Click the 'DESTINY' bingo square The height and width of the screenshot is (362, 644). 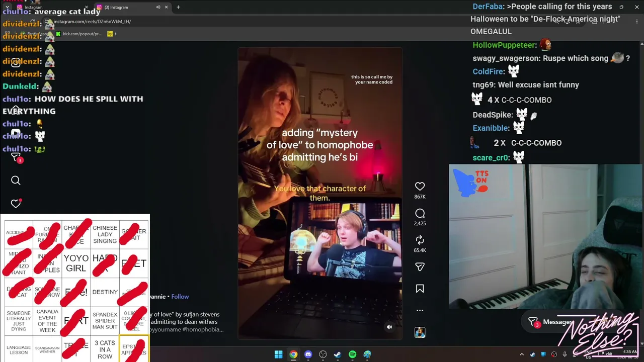point(105,292)
